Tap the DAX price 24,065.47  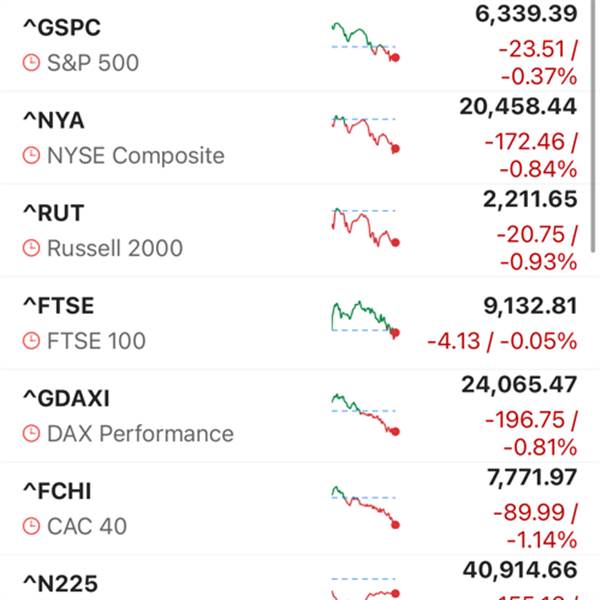click(x=519, y=385)
